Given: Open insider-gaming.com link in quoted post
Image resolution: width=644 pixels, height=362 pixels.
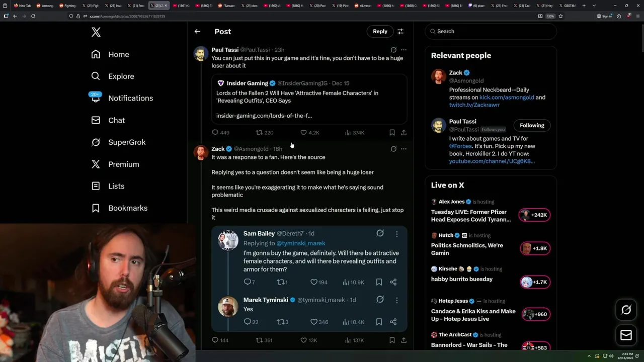Looking at the screenshot, I should 264,116.
